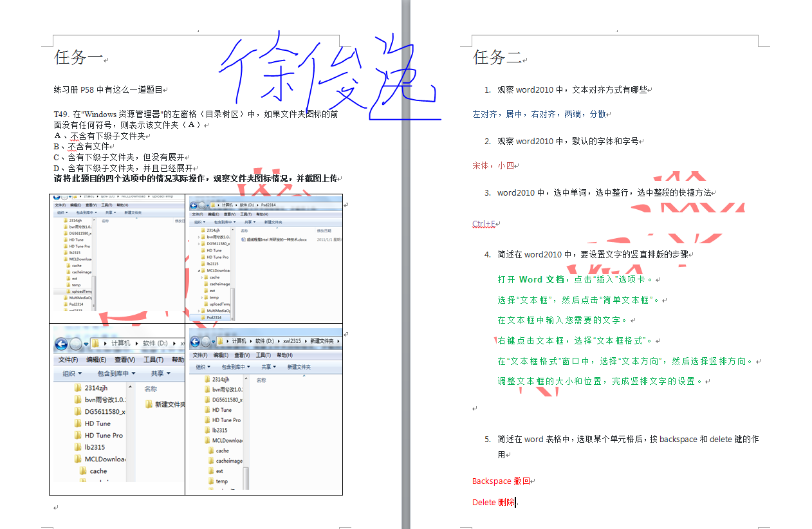Click 文件(F) menu in the enlarged Explorer screenshot
Image resolution: width=812 pixels, height=529 pixels.
[x=68, y=360]
